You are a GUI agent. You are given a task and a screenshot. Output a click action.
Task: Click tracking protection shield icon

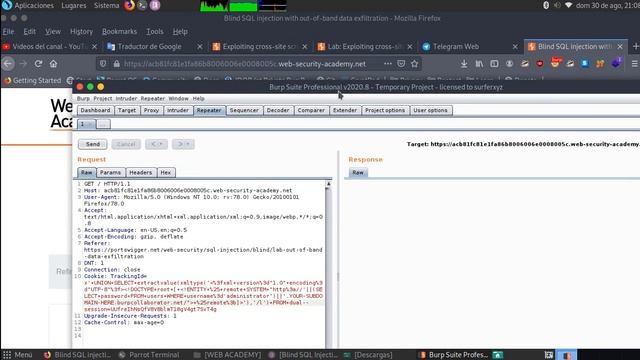(x=103, y=64)
